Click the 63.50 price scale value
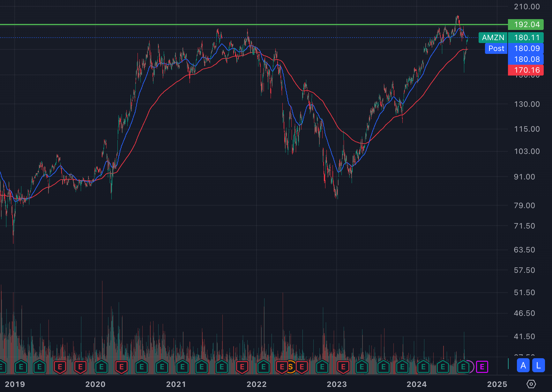The width and height of the screenshot is (552, 392). (525, 250)
